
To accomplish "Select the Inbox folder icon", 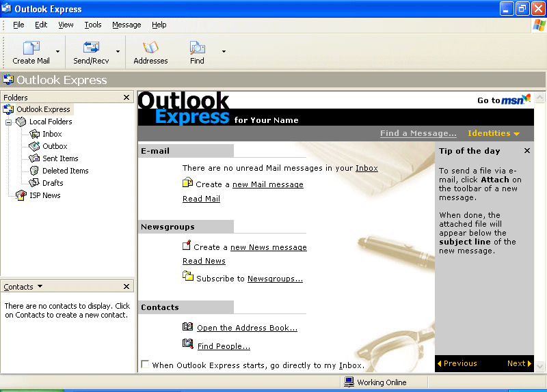I will point(35,134).
